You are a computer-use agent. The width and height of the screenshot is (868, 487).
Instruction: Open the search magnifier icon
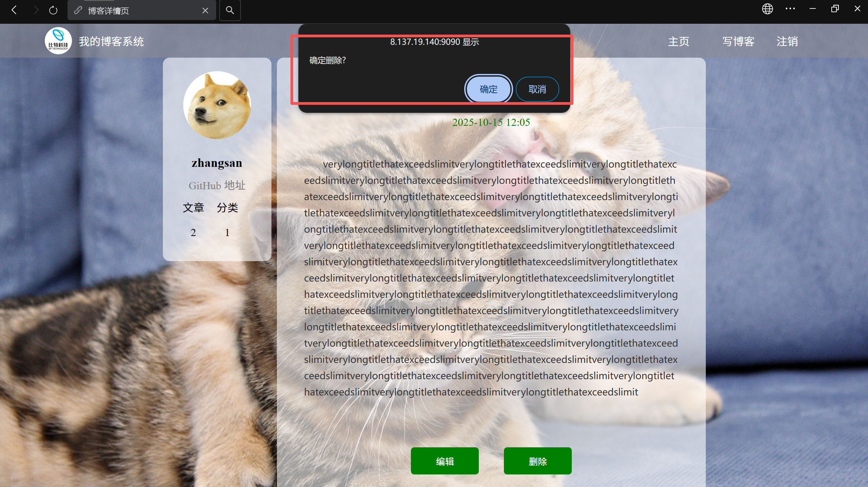230,10
